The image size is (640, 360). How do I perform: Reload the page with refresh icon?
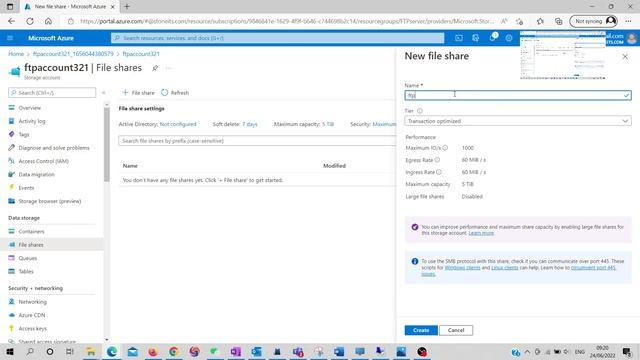pyautogui.click(x=30, y=21)
